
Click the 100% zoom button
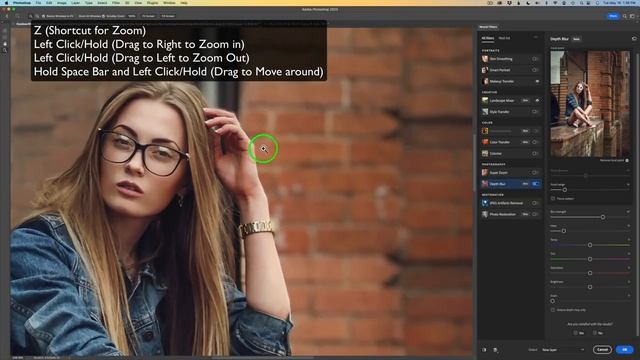tap(132, 16)
